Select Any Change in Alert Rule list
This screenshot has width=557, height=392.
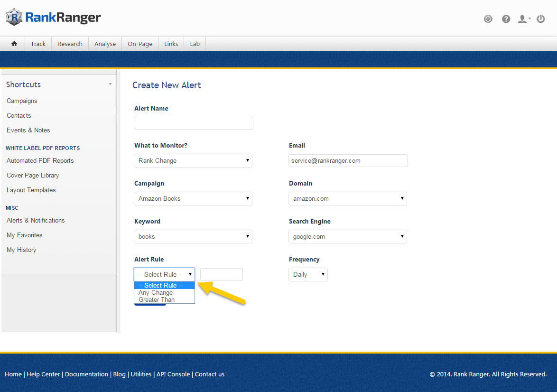pyautogui.click(x=156, y=293)
